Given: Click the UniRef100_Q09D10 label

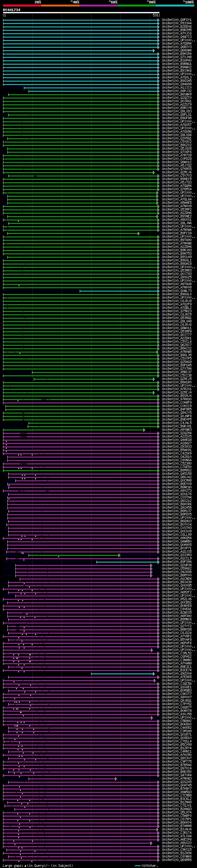Looking at the screenshot, I should pos(176,737).
